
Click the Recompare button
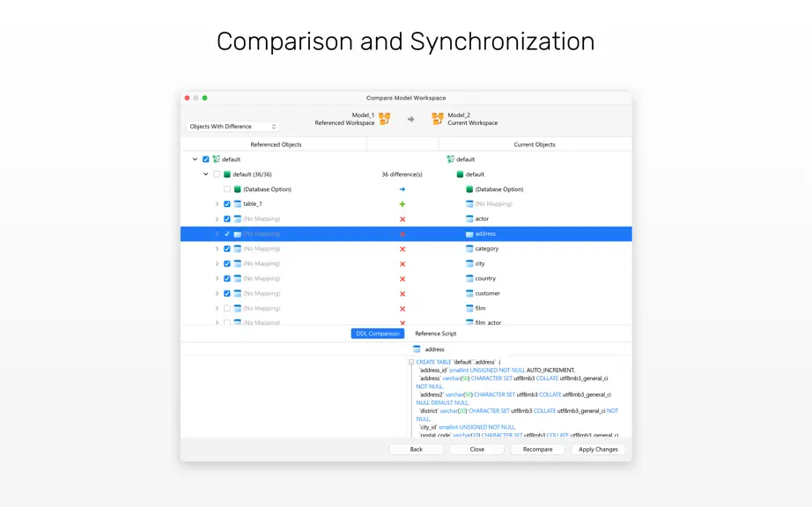(x=537, y=449)
